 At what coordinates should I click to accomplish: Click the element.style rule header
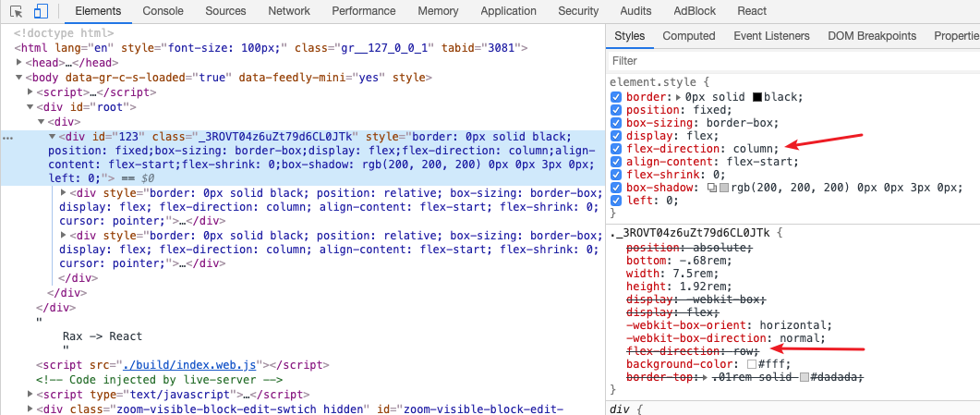click(655, 82)
